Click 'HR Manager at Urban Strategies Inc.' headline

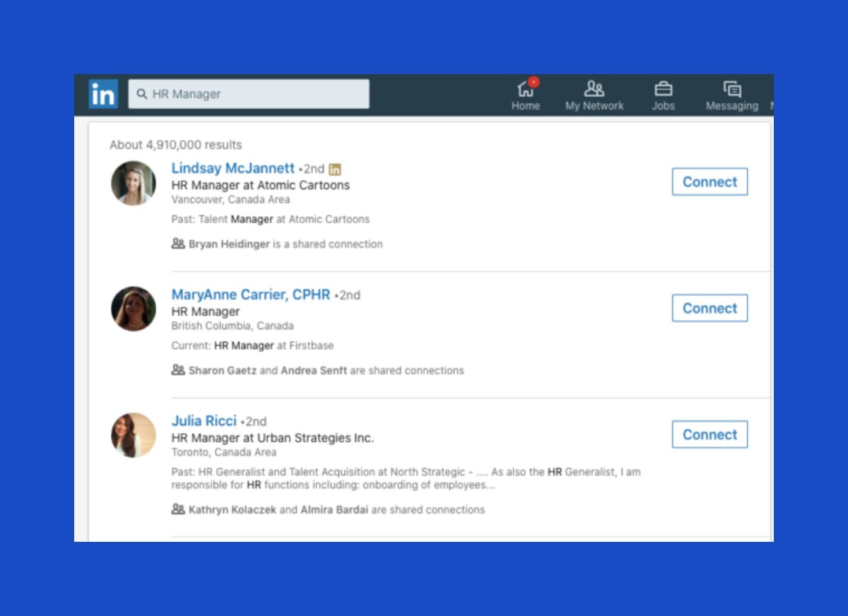(273, 438)
